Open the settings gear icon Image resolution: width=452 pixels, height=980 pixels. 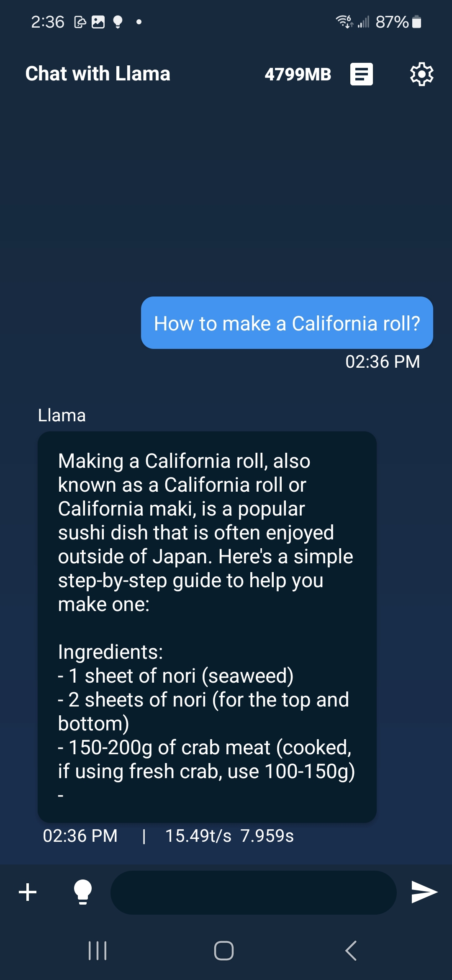pyautogui.click(x=421, y=74)
